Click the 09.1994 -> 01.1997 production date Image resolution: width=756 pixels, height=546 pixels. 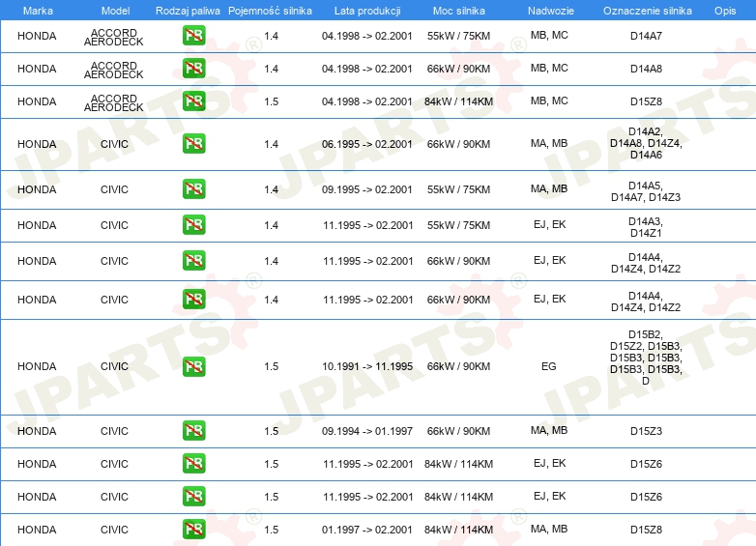[367, 431]
